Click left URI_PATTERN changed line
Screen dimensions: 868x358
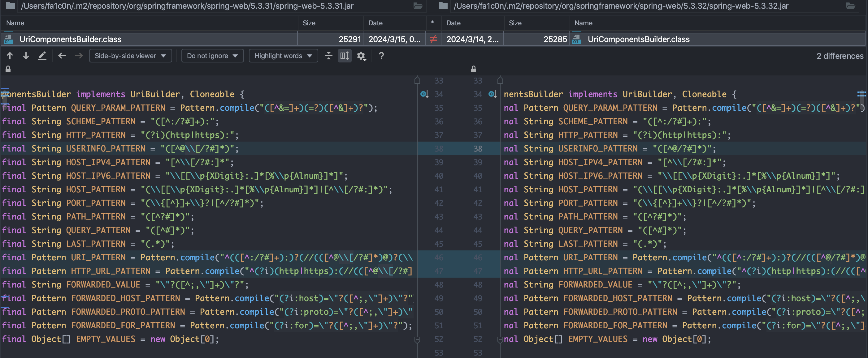209,258
